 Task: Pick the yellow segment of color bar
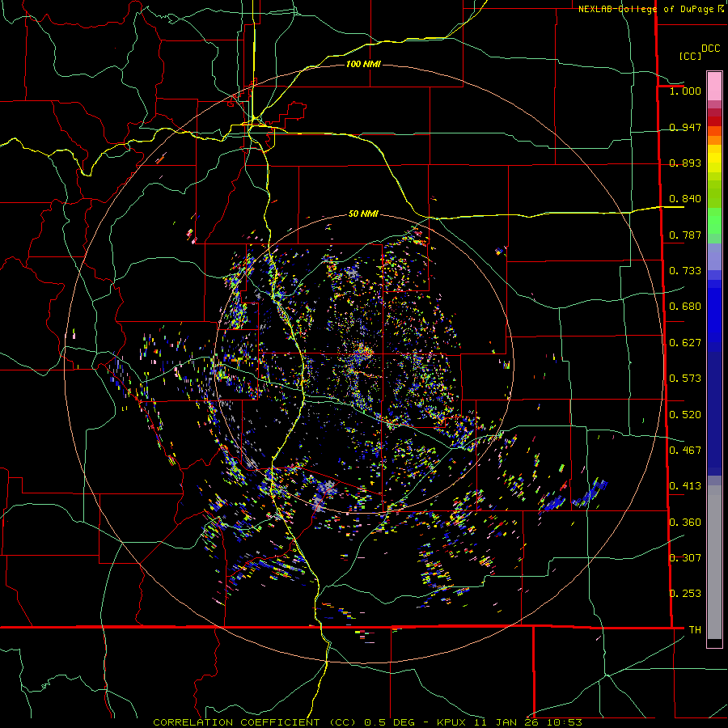[x=714, y=159]
